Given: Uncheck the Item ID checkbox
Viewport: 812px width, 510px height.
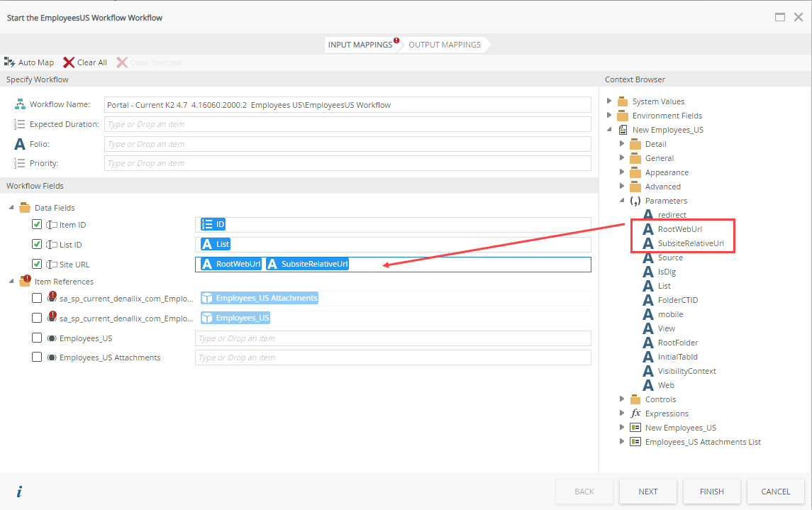Looking at the screenshot, I should 37,225.
